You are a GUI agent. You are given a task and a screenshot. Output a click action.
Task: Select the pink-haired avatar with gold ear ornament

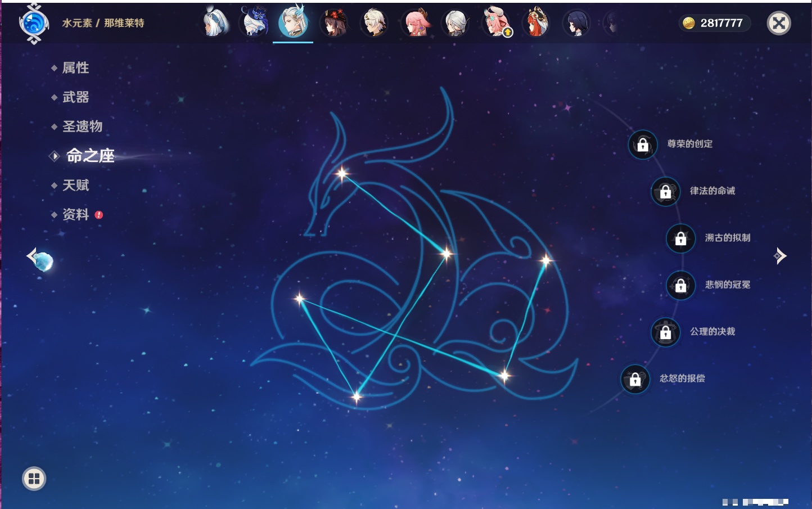click(415, 23)
